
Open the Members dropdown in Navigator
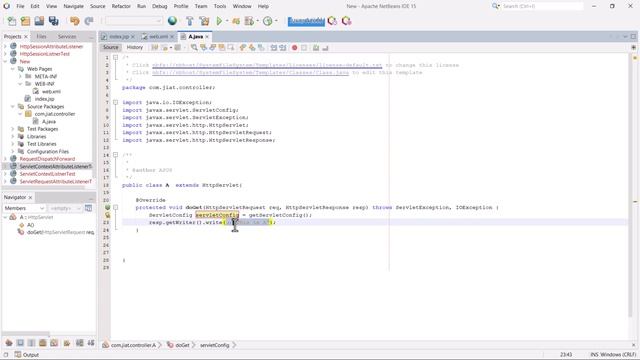[24, 208]
